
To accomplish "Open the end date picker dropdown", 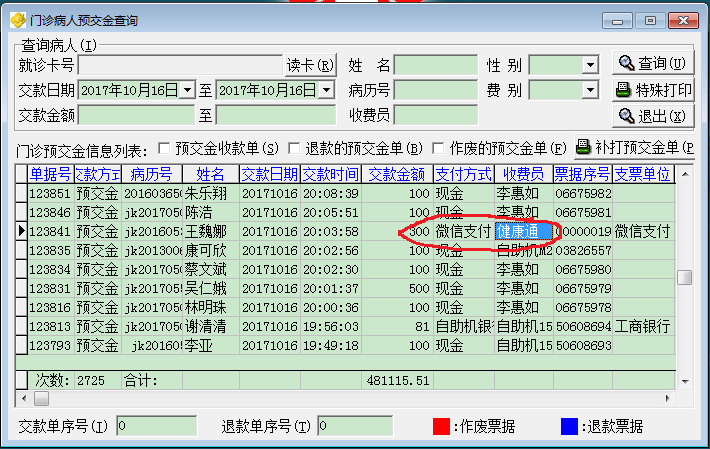I will [326, 90].
